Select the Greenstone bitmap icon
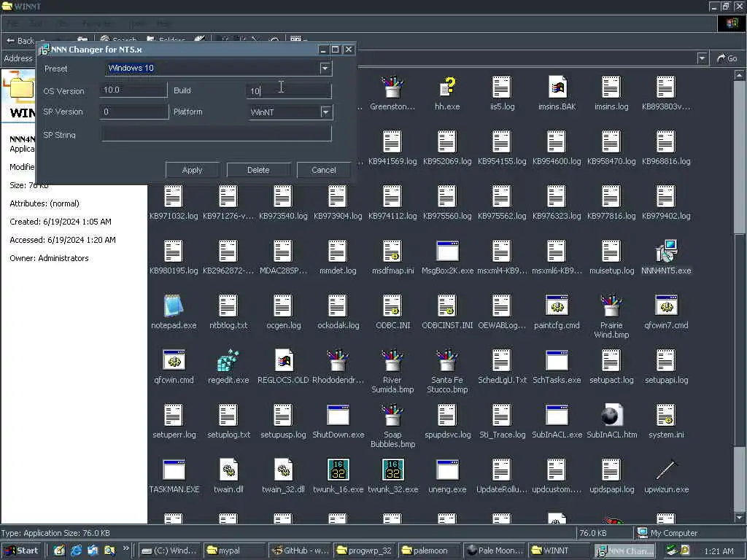 click(392, 87)
